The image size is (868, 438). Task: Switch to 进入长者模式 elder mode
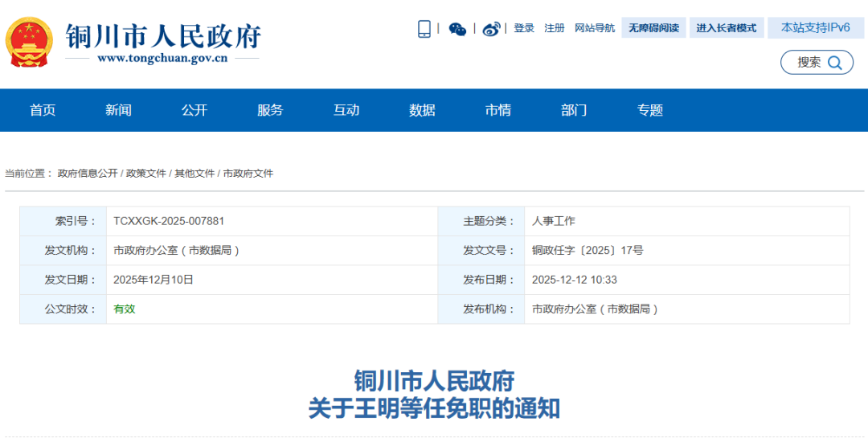(x=726, y=28)
